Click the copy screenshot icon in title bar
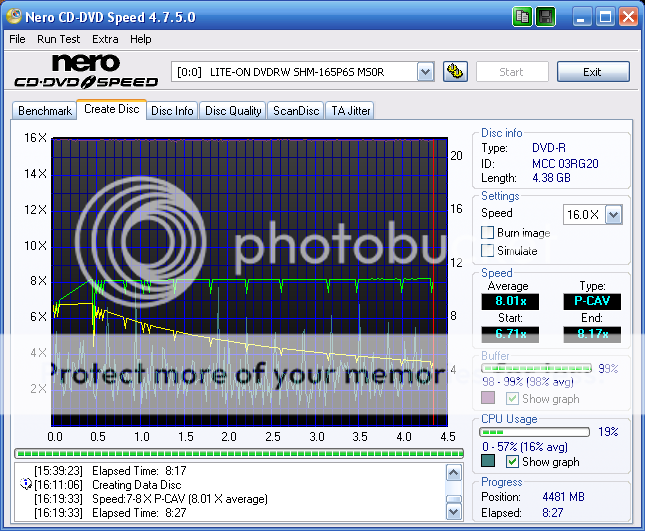Image resolution: width=645 pixels, height=531 pixels. tap(523, 17)
